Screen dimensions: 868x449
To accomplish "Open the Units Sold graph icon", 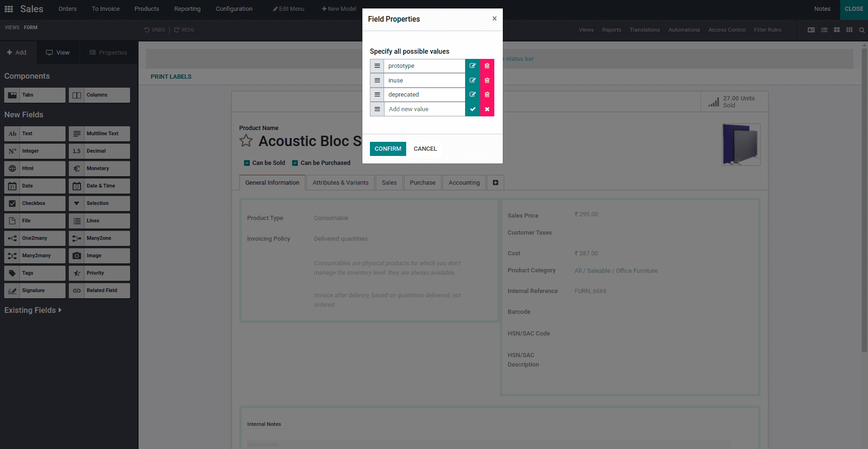I will (x=713, y=101).
